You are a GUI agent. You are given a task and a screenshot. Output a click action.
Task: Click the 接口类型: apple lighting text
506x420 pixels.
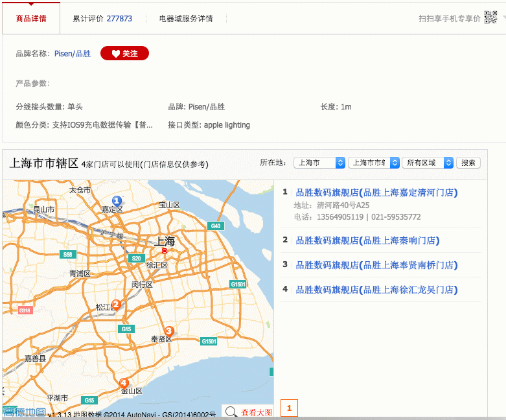[209, 125]
